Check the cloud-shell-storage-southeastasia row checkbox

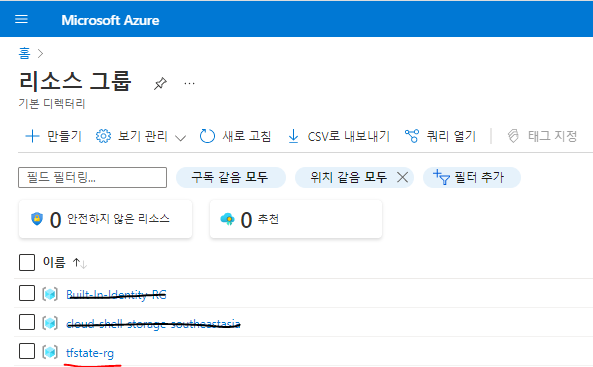click(27, 322)
